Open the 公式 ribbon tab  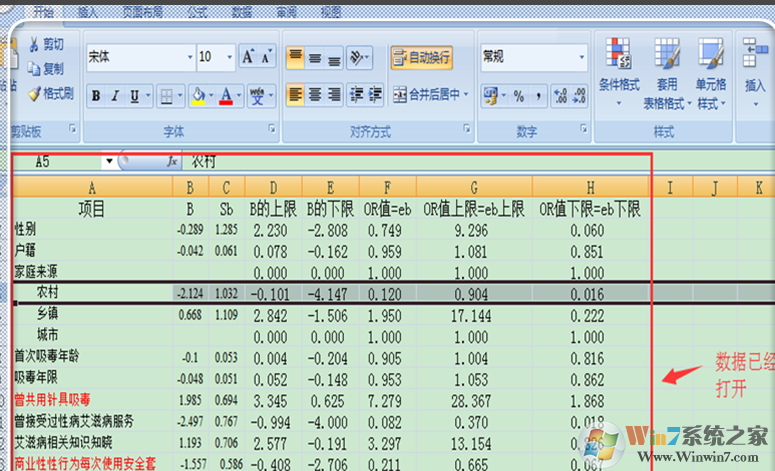point(197,12)
